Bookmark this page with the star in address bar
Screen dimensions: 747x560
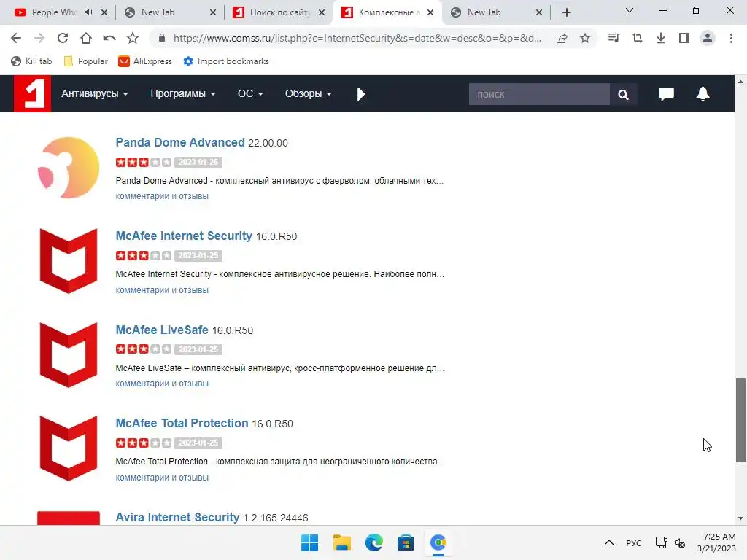pos(585,38)
